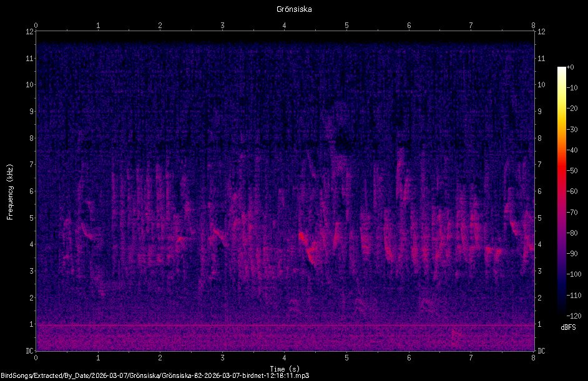Viewport: 588px width, 381px height.
Task: Click the dBFS label under the color scale
Action: pyautogui.click(x=568, y=327)
